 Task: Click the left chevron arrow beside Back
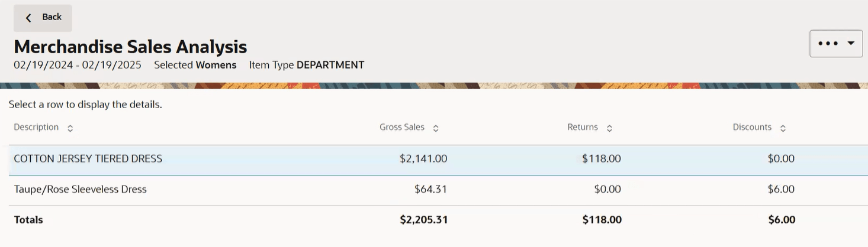click(28, 18)
